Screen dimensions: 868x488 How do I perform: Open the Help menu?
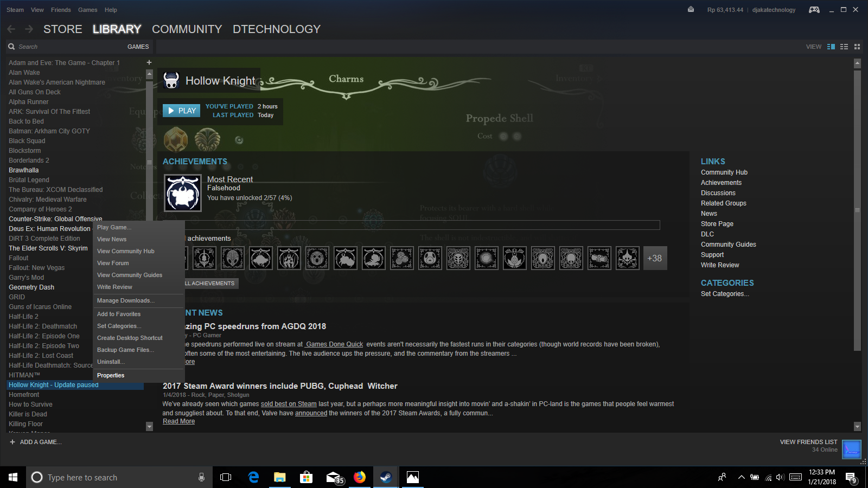[x=111, y=10]
